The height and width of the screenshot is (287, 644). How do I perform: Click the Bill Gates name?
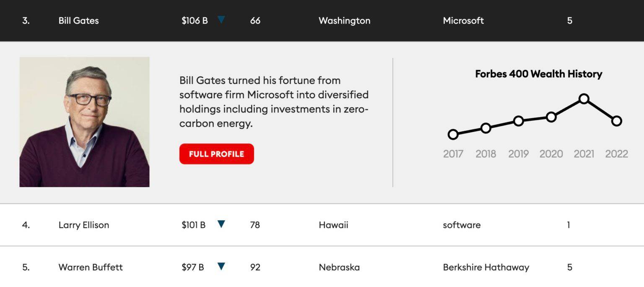coord(78,21)
